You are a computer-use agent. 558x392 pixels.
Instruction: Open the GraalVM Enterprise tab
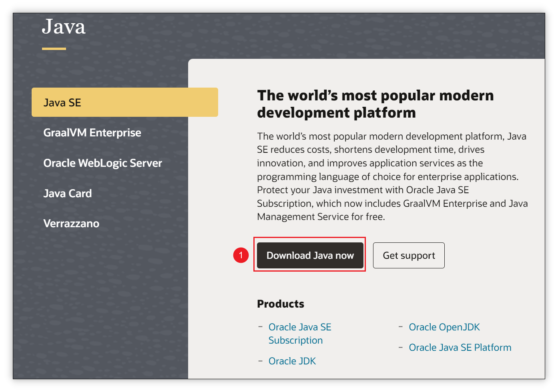[x=92, y=133]
